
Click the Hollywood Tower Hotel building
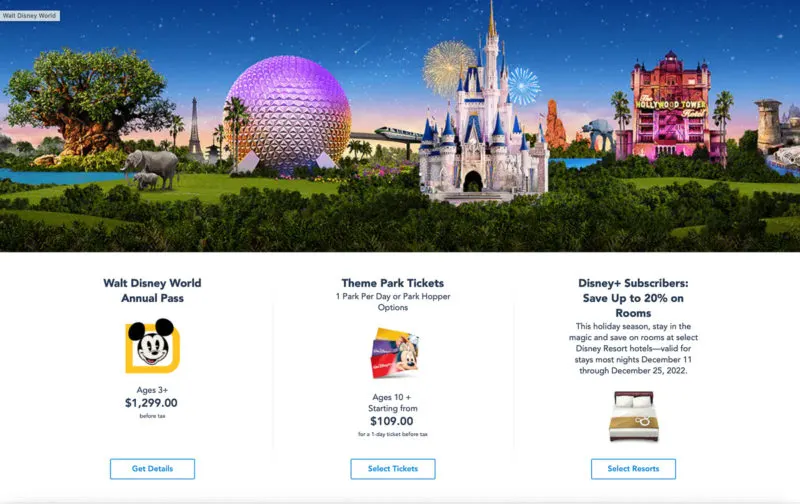point(670,107)
